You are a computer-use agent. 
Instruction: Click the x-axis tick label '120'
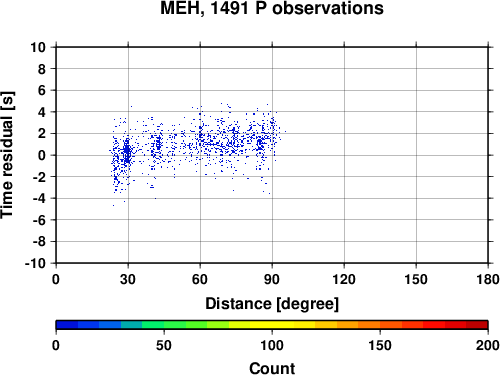(x=344, y=279)
